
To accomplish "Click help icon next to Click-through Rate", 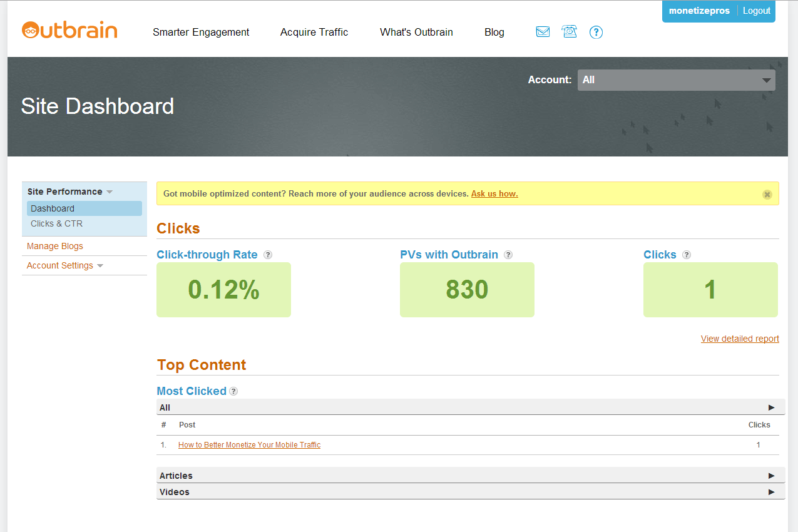I will 268,255.
